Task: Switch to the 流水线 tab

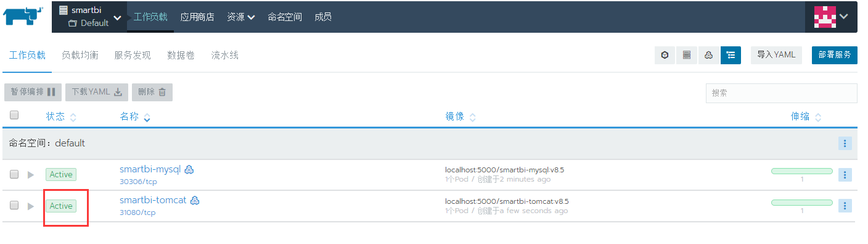Action: (x=225, y=55)
